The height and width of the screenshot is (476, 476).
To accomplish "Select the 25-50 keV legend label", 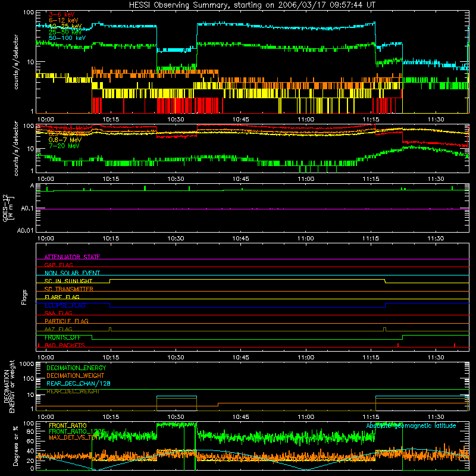I will (x=65, y=32).
